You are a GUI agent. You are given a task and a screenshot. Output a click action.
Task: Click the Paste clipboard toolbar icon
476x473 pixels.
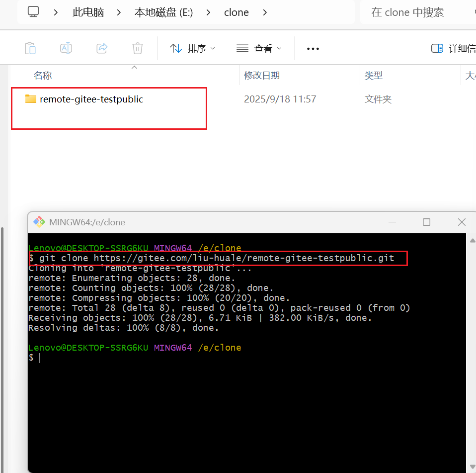pyautogui.click(x=30, y=48)
